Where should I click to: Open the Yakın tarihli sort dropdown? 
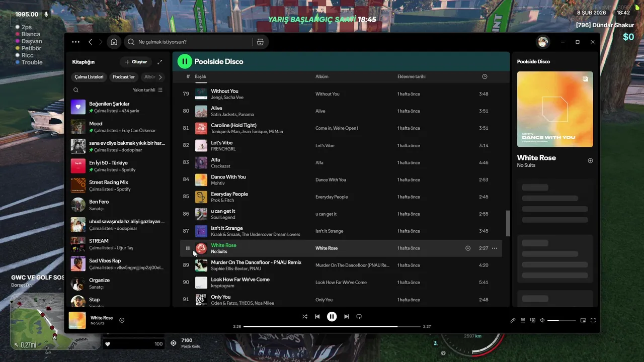147,90
